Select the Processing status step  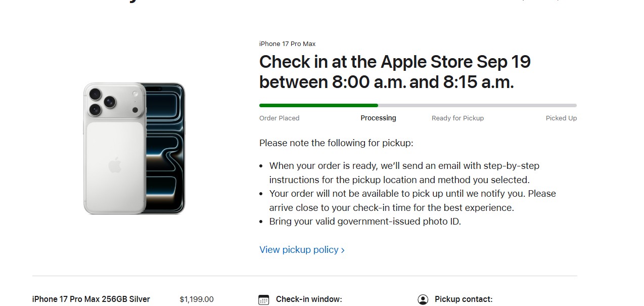378,118
